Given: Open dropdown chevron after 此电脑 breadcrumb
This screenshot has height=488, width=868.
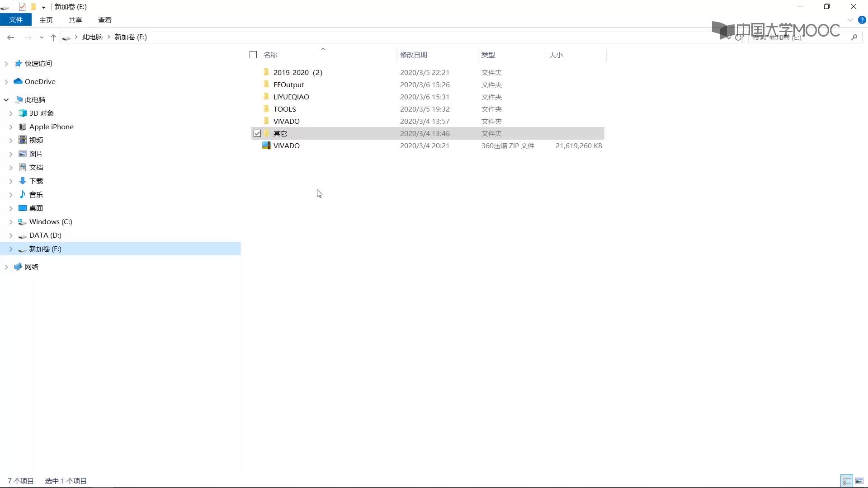Looking at the screenshot, I should pyautogui.click(x=109, y=37).
